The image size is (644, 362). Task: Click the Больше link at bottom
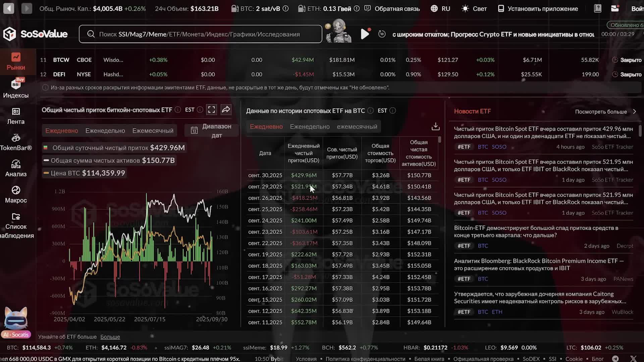pos(110,337)
